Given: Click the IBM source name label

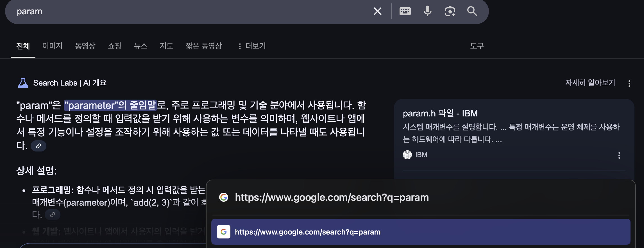Looking at the screenshot, I should point(421,155).
